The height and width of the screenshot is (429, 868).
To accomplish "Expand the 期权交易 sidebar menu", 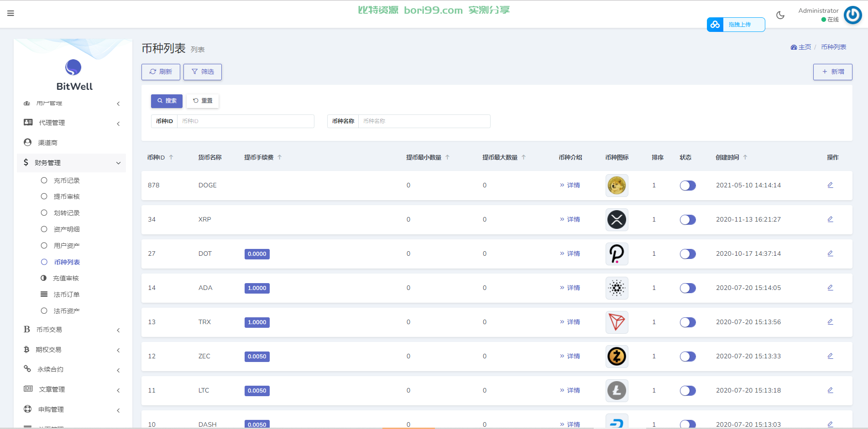I will (72, 350).
